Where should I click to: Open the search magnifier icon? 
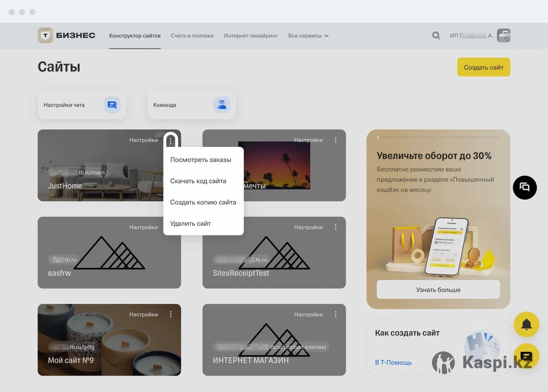pos(436,36)
